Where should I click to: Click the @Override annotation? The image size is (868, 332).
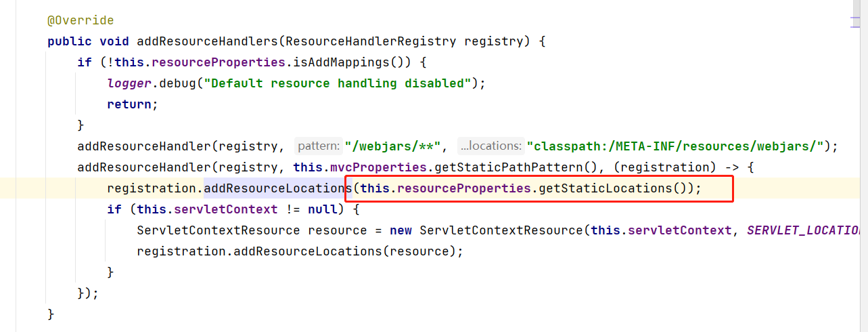click(81, 20)
